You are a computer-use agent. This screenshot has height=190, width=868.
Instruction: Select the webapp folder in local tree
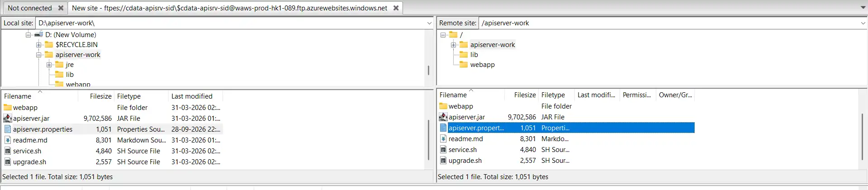tap(78, 84)
